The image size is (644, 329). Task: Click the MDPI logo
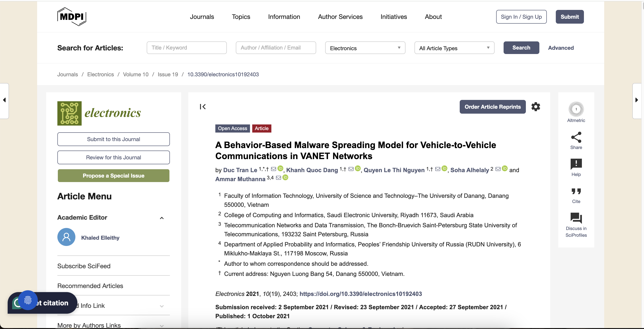(72, 16)
